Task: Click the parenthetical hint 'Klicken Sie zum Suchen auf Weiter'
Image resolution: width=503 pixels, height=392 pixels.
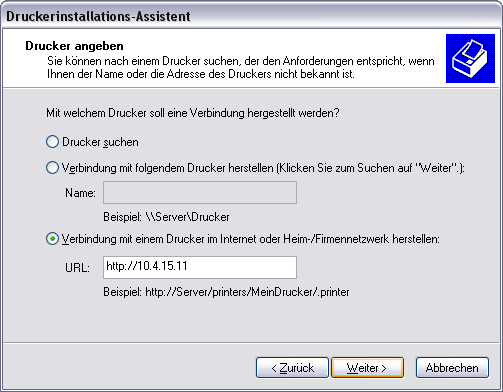Action: [x=370, y=168]
